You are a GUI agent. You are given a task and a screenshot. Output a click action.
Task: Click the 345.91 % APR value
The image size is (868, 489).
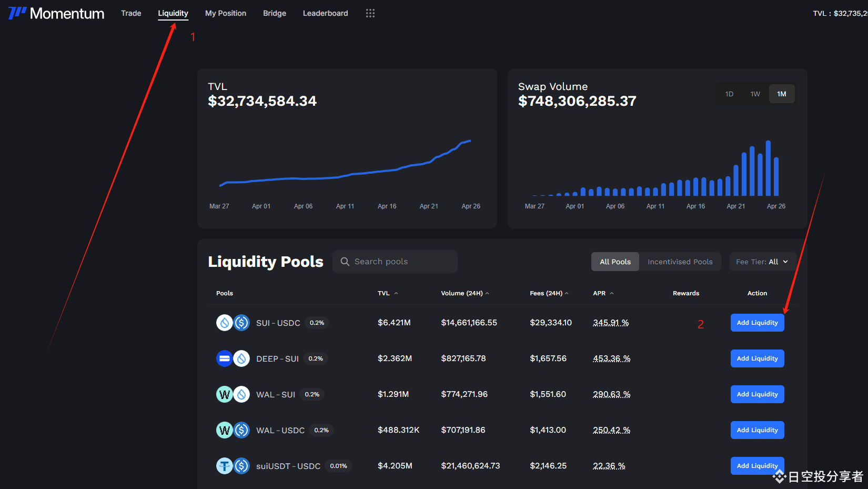611,323
